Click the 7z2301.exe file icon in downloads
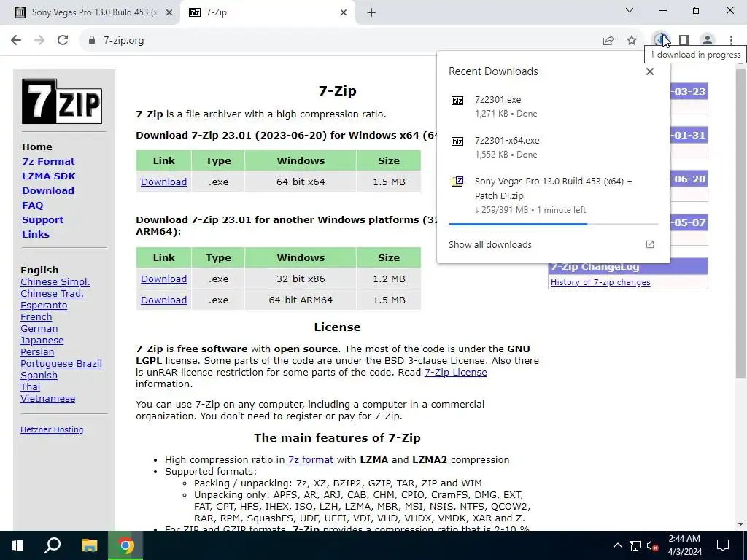The height and width of the screenshot is (560, 747). coord(457,101)
